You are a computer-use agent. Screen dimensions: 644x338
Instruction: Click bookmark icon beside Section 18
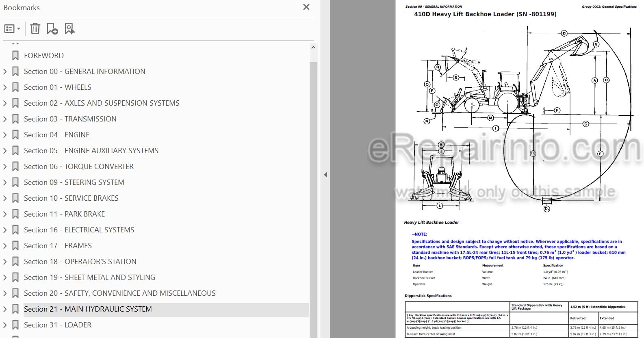pos(15,262)
